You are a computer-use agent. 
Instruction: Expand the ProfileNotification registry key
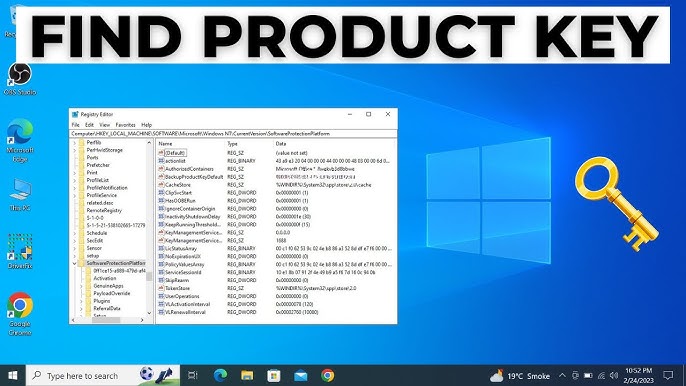(x=74, y=188)
